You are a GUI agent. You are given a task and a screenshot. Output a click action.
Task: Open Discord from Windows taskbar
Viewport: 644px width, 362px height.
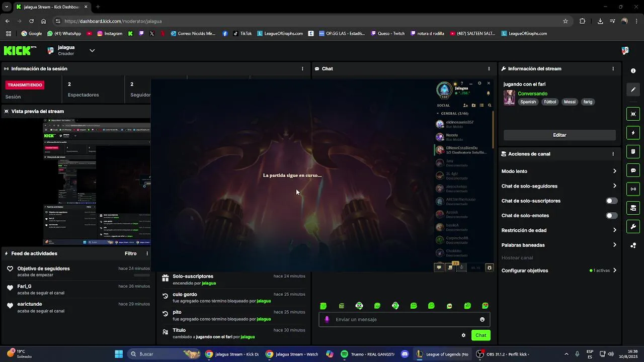click(405, 354)
